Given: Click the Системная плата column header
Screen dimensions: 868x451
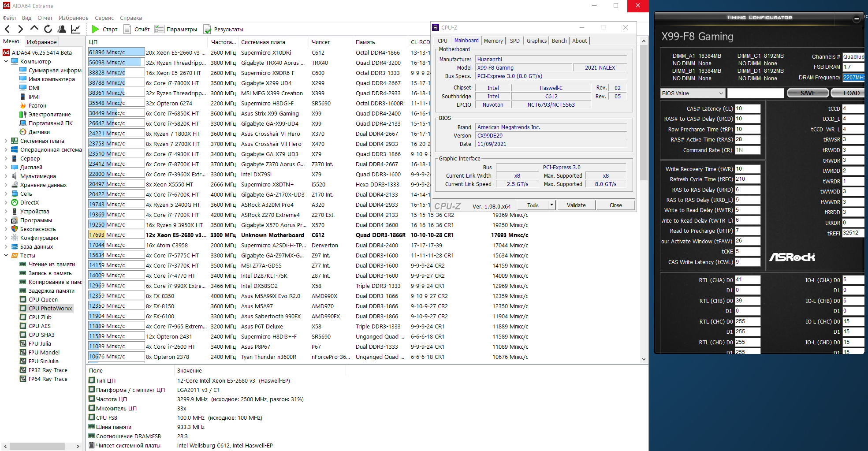Looking at the screenshot, I should (273, 42).
